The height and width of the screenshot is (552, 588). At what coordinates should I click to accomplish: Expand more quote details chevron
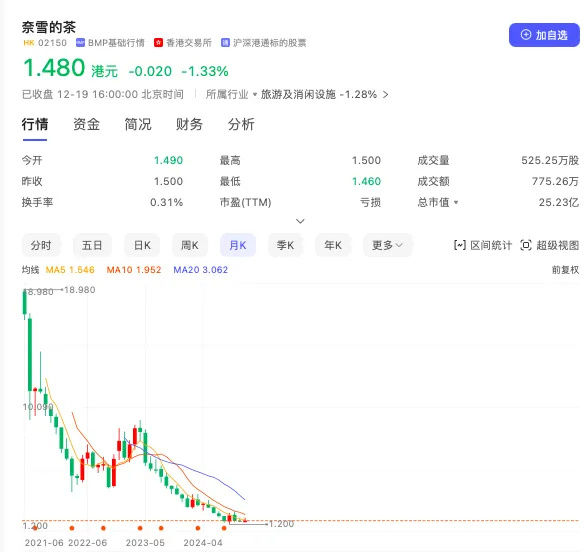pos(300,221)
